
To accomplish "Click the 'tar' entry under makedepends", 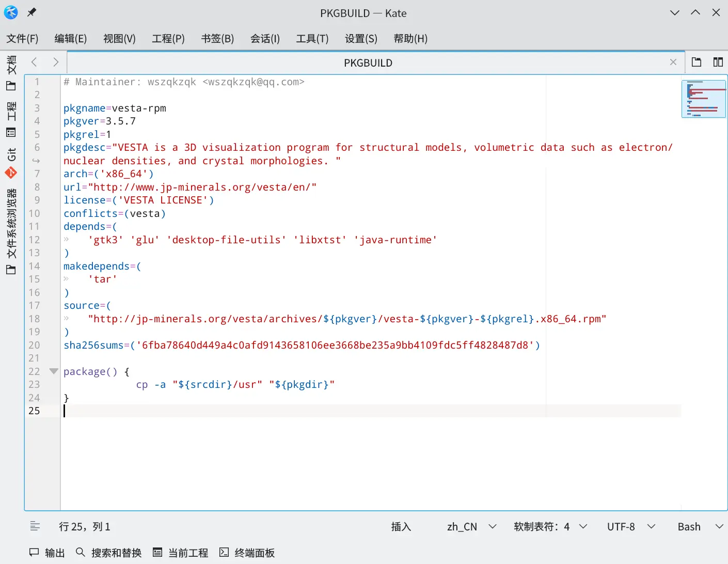I will [103, 279].
